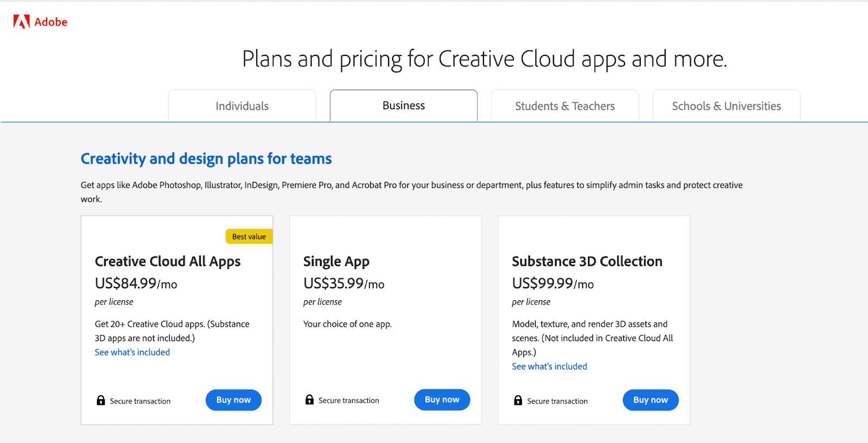This screenshot has height=443, width=868.
Task: Click the Model, texture, and render 3D description
Action: point(592,338)
